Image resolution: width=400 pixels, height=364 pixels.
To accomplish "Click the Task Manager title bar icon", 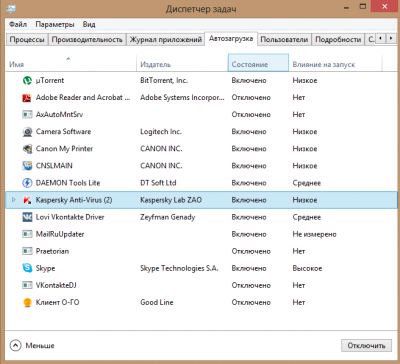I will pos(10,9).
